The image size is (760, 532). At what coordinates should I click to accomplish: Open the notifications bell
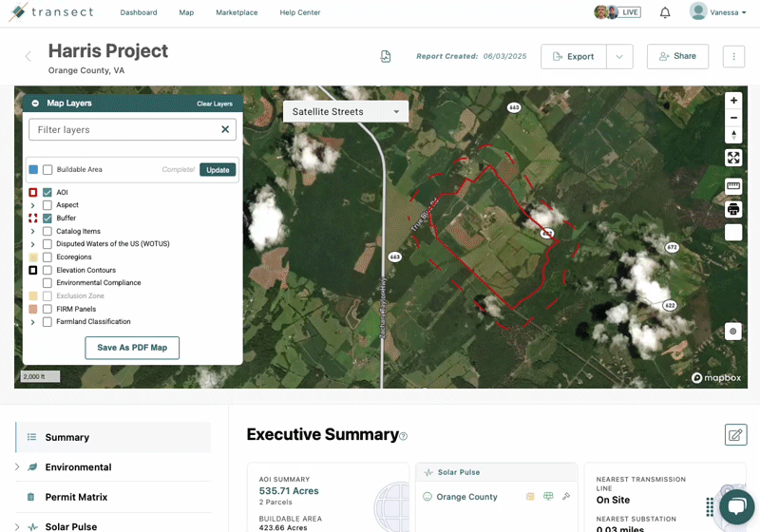(665, 12)
